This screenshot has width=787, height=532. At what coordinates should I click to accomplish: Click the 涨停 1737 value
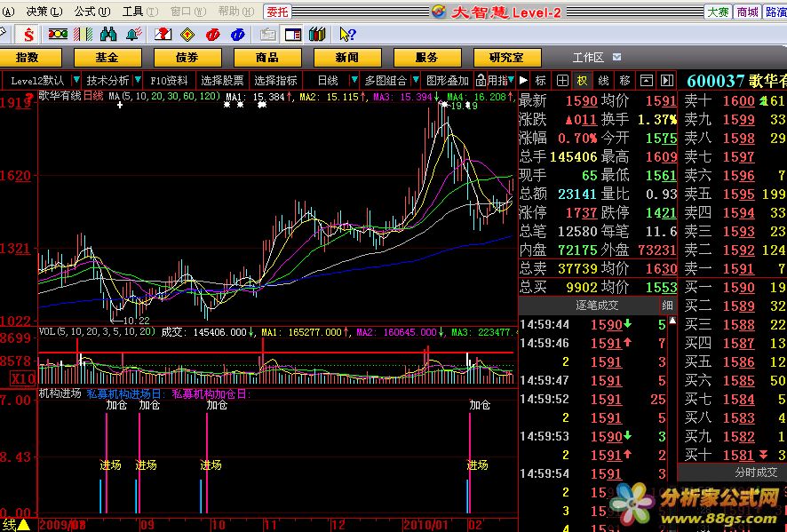(x=581, y=213)
